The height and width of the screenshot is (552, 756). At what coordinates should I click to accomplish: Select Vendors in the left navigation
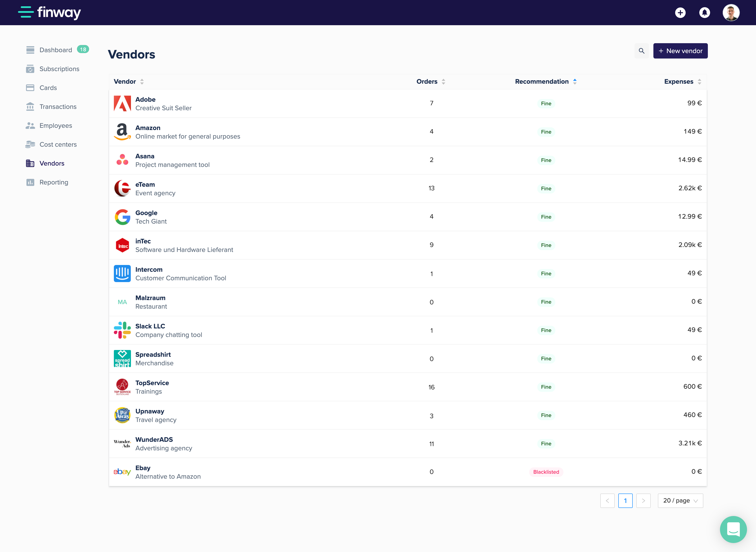(52, 163)
